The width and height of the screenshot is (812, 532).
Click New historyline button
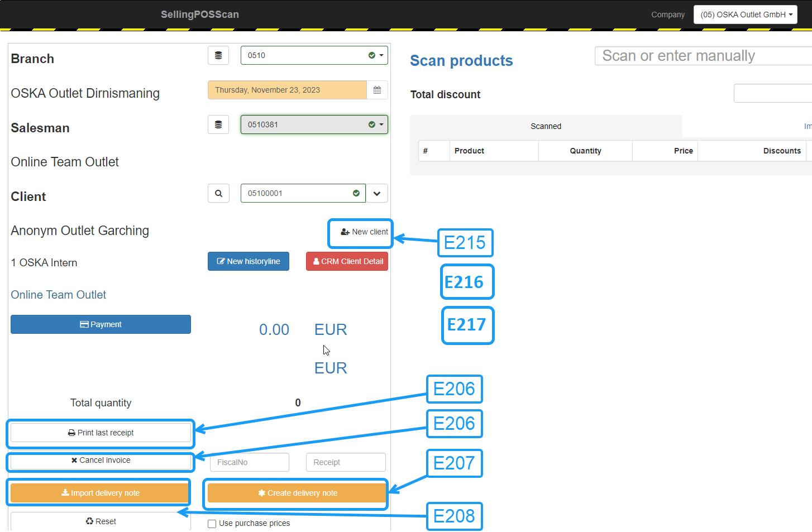pos(249,261)
